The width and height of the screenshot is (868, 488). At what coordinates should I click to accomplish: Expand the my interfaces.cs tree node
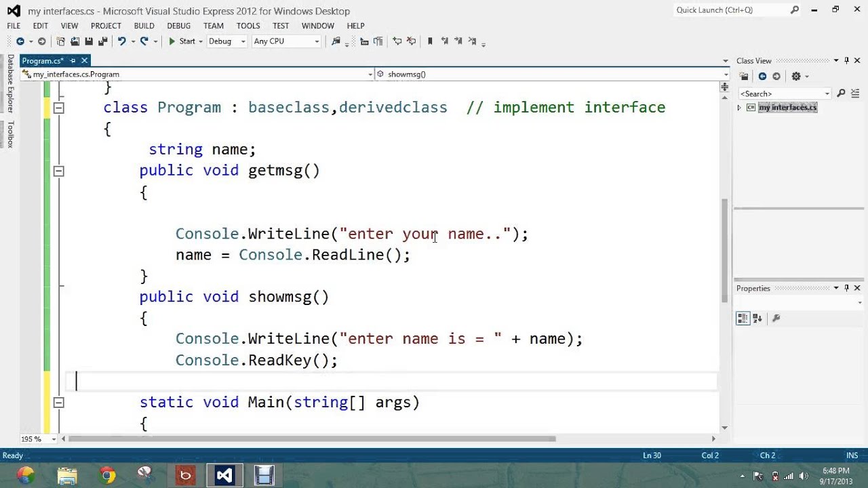740,108
